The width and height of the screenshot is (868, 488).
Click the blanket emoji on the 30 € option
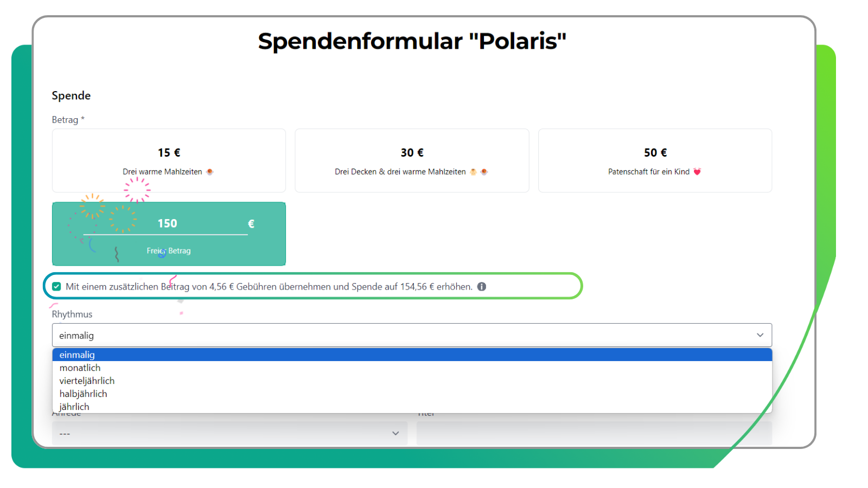tap(473, 171)
